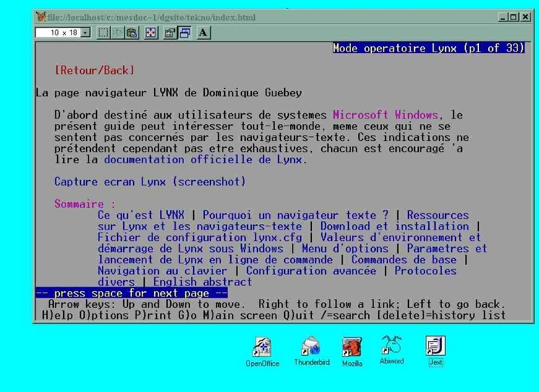Viewport: 539px width, 392px height.
Task: Open the Font 'A' toolbar button
Action: point(203,32)
